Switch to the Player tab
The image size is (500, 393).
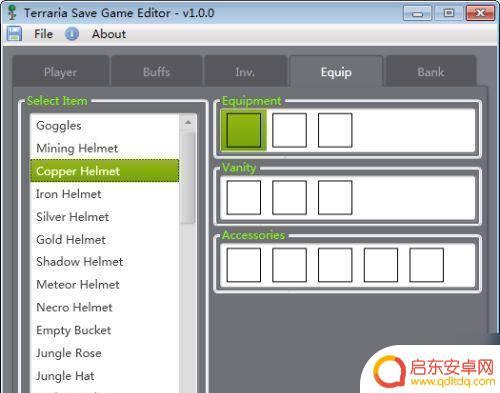(60, 72)
